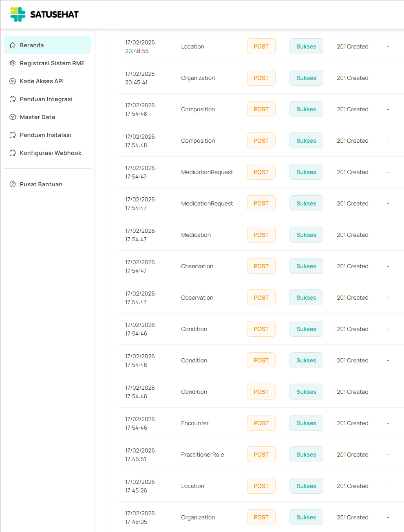The width and height of the screenshot is (404, 532).
Task: Open the Master Data menu item
Action: (x=38, y=117)
